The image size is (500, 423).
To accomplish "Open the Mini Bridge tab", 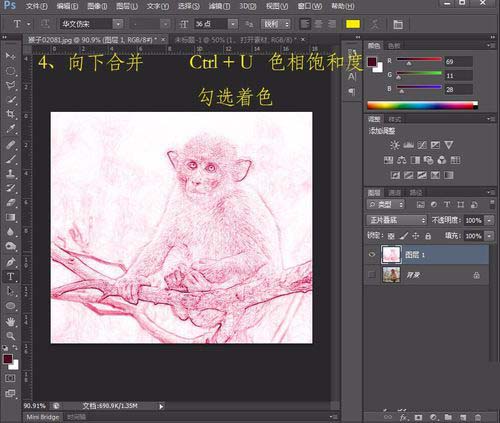I will pyautogui.click(x=43, y=417).
